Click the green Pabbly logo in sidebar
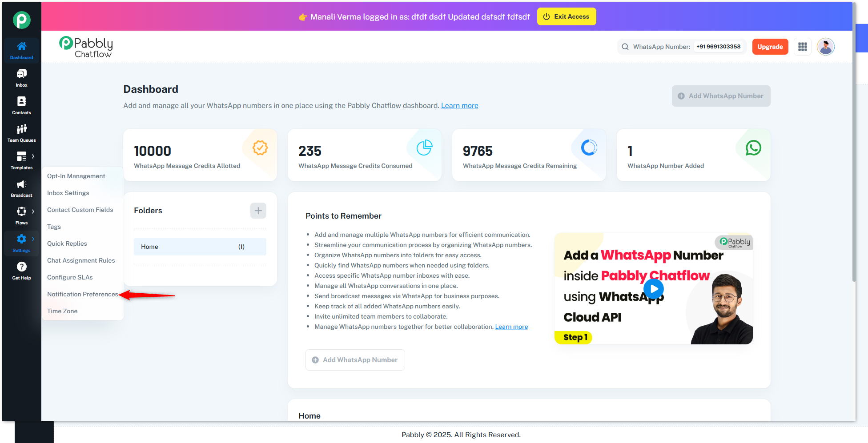This screenshot has height=443, width=868. click(x=21, y=20)
